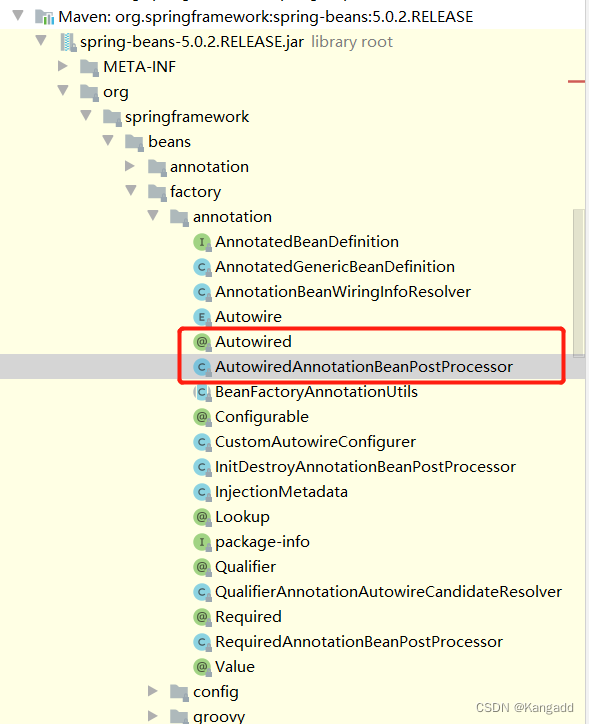Viewport: 589px width, 724px height.
Task: Click the jar archive icon
Action: click(x=68, y=42)
